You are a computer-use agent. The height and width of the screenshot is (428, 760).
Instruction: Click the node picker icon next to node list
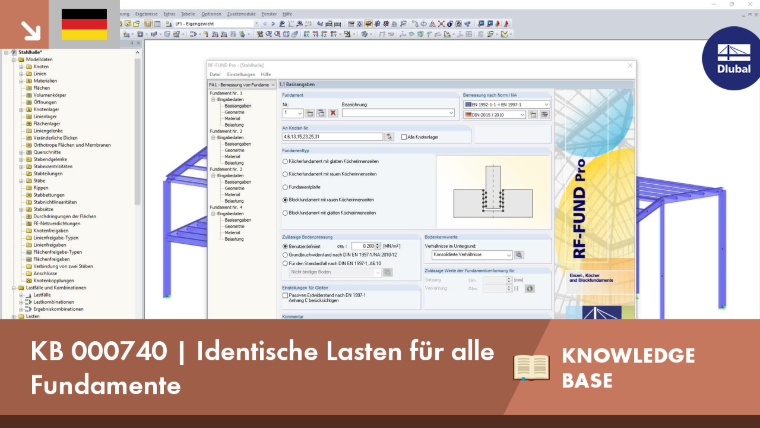(x=389, y=137)
